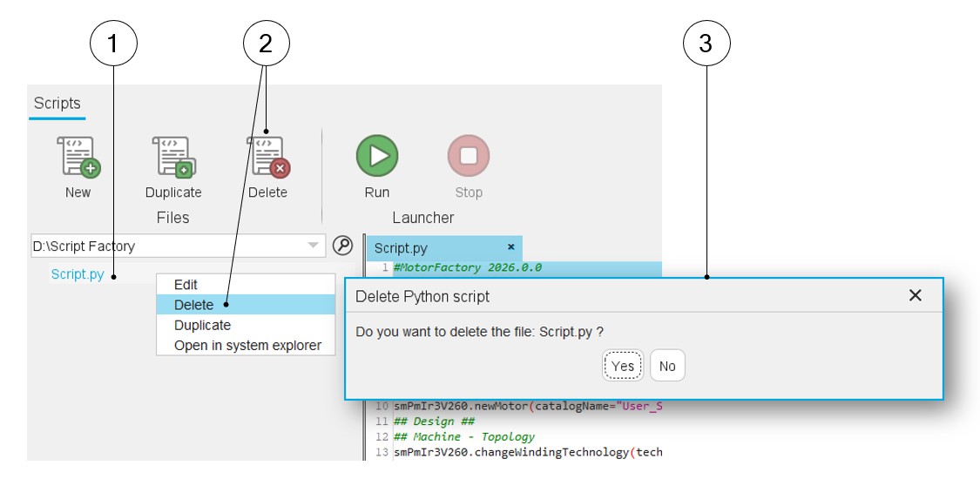The width and height of the screenshot is (980, 479).
Task: Click the magnifier icon beside folder path
Action: [x=342, y=246]
